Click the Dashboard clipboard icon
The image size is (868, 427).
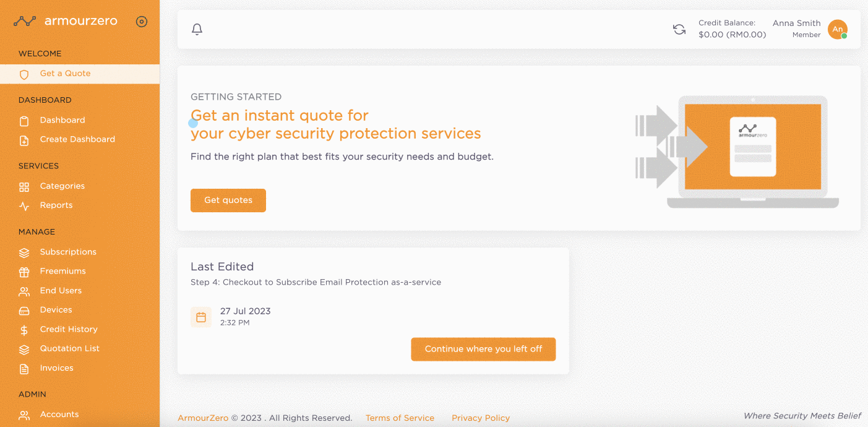tap(24, 121)
